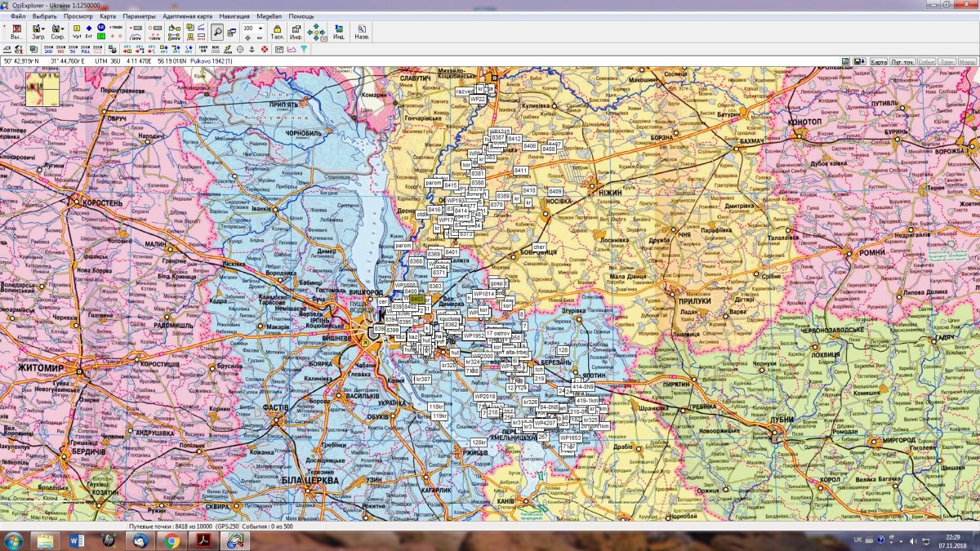Screen dimensions: 980x551
Task: Open the zoom percentage 100 dropdown
Action: [261, 28]
